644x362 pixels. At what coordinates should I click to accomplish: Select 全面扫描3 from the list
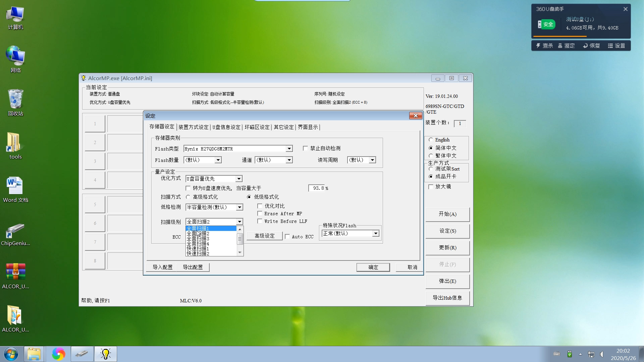(198, 238)
